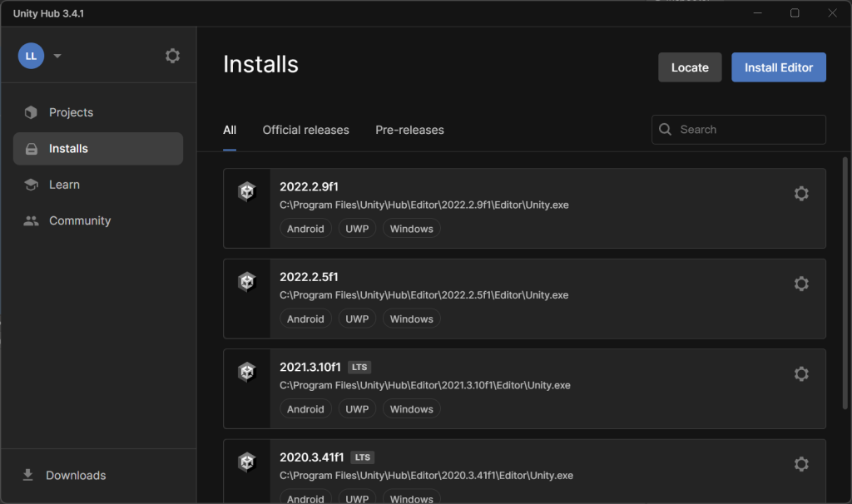Click the Projects cube icon
Viewport: 852px width, 504px height.
coord(31,112)
